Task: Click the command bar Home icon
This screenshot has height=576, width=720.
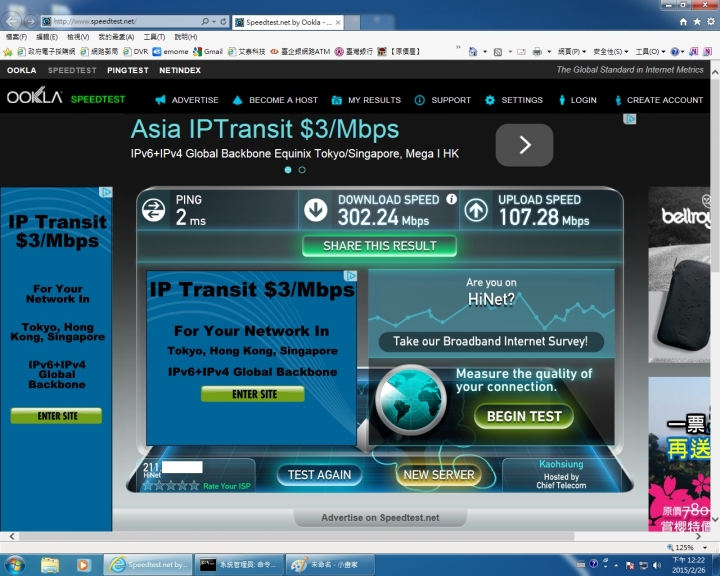Action: (473, 52)
